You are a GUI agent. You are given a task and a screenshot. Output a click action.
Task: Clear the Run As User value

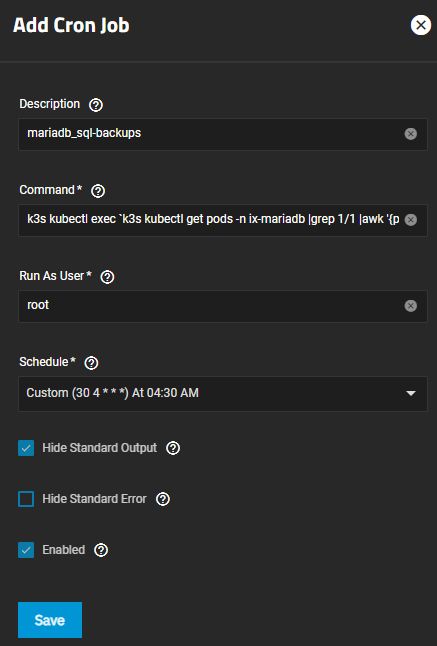[x=411, y=306]
